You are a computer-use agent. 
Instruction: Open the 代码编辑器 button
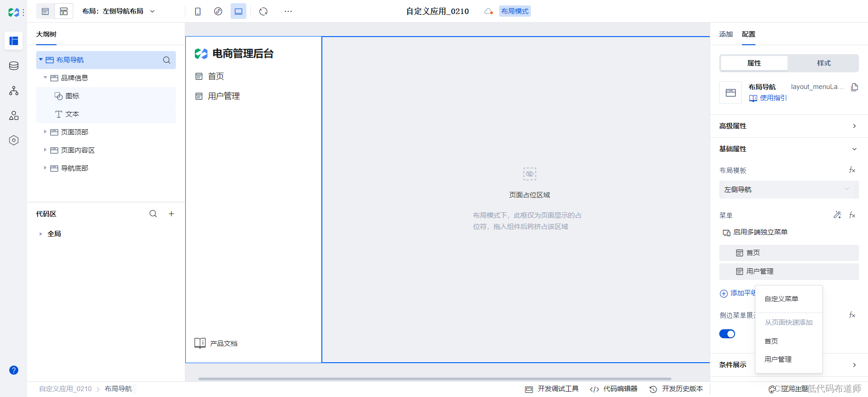[614, 389]
